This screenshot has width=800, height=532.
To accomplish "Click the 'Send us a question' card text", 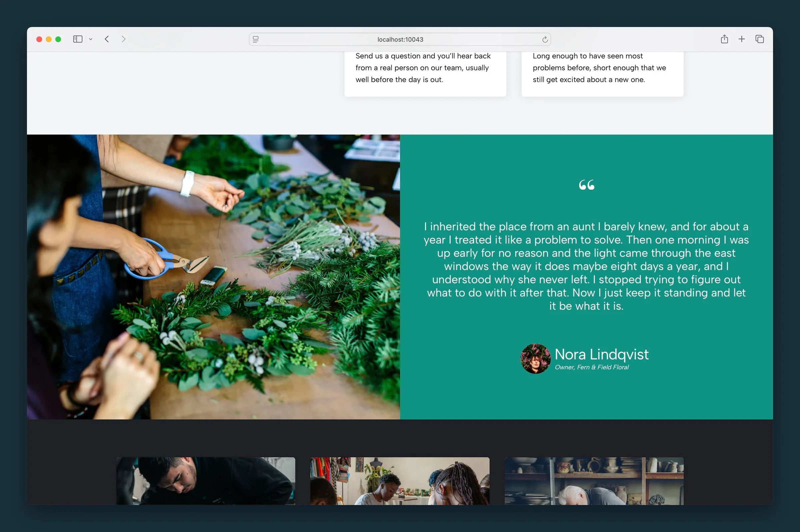I will click(x=423, y=68).
